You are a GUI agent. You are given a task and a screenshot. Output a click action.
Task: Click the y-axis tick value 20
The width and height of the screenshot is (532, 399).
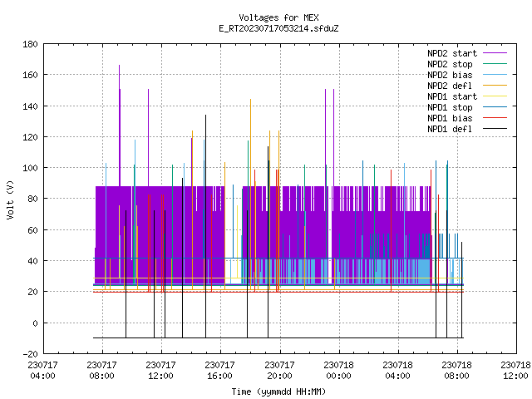pyautogui.click(x=32, y=292)
